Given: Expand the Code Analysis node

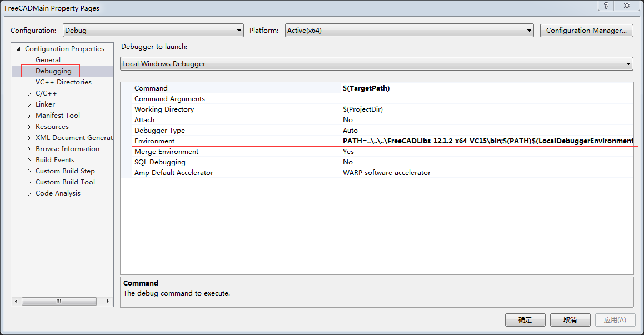Looking at the screenshot, I should tap(29, 193).
